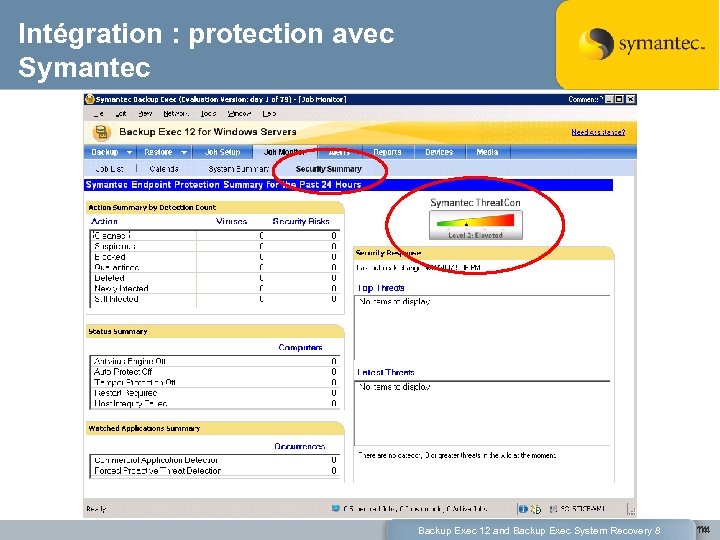
Task: Click the server icon in the status bar
Action: (x=553, y=509)
